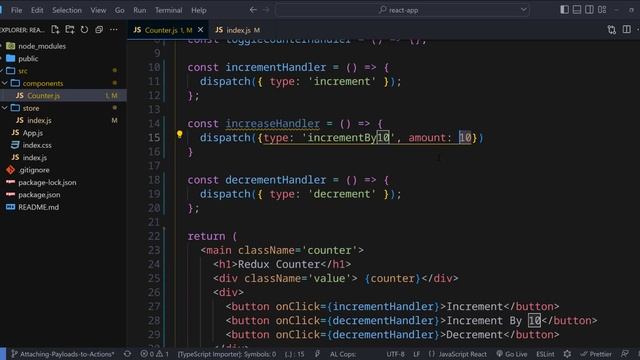
Task: Open the Terminal menu
Action: click(168, 10)
